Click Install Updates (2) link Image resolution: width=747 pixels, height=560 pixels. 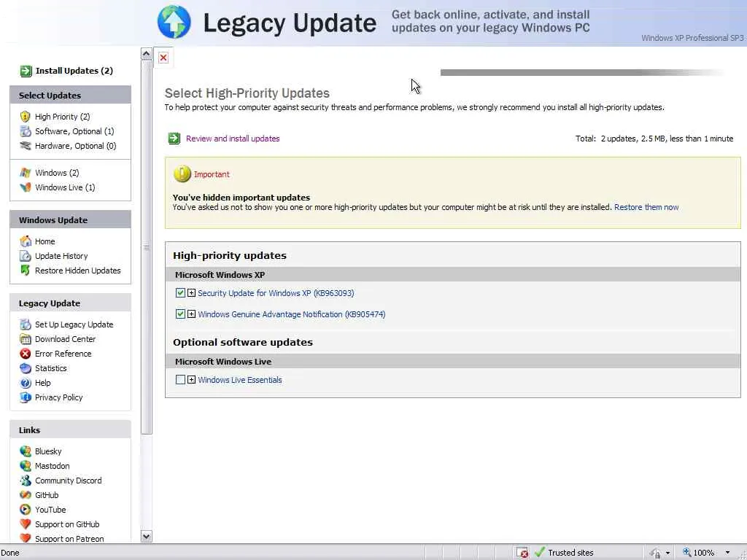[x=74, y=71]
